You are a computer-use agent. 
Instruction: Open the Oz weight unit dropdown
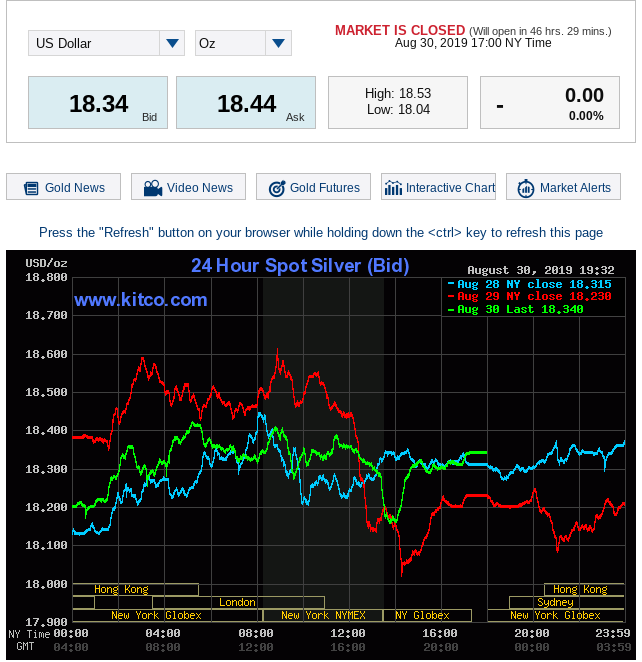(x=243, y=43)
